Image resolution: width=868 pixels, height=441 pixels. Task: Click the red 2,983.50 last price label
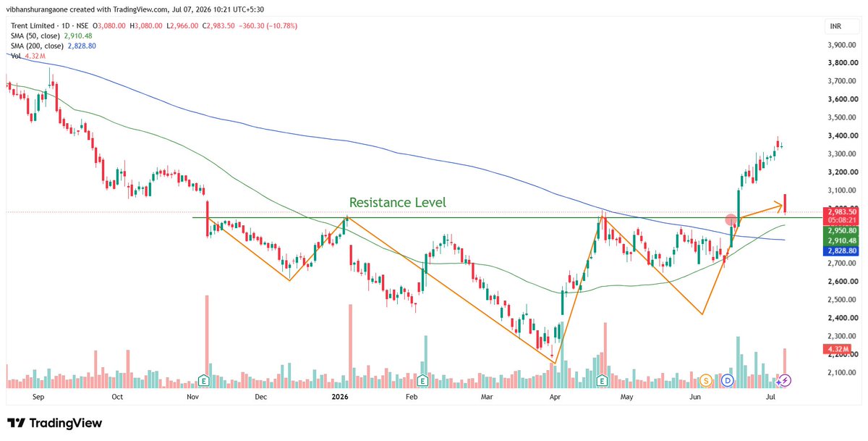point(842,211)
